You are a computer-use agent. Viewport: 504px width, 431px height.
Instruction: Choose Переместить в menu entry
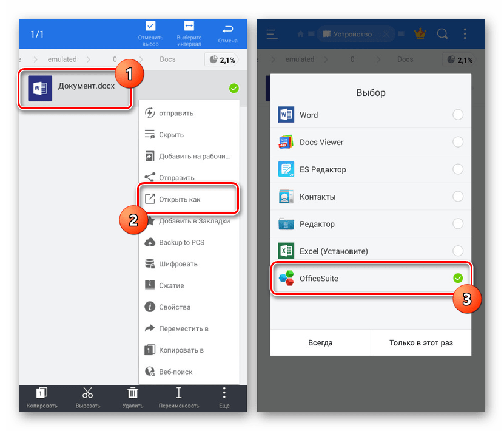189,329
